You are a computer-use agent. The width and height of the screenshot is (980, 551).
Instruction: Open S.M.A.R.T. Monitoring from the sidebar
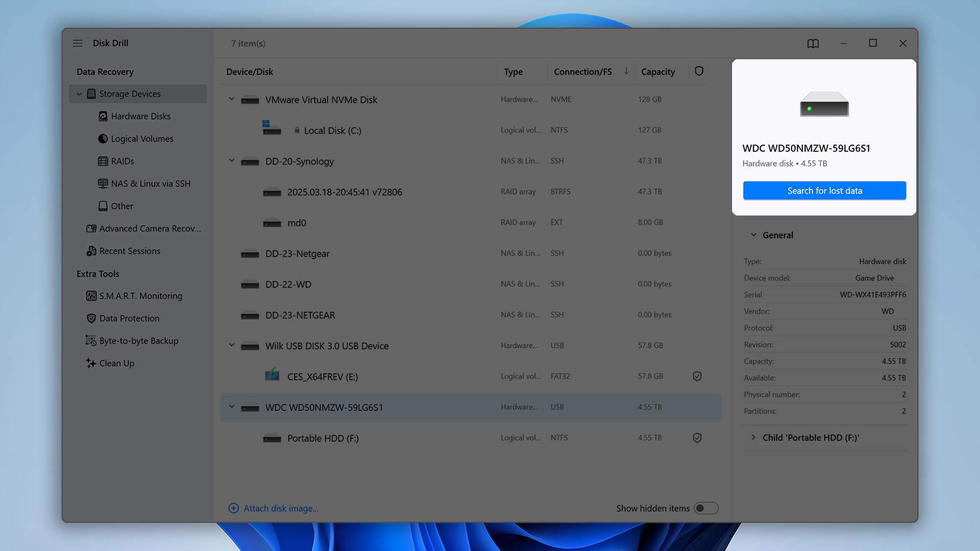pyautogui.click(x=140, y=296)
